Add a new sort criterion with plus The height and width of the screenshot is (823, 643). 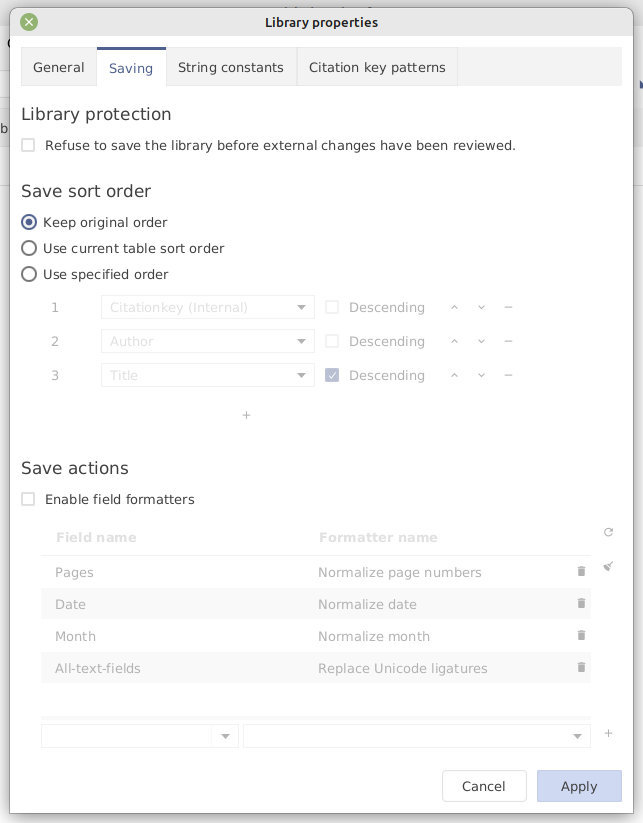tap(246, 415)
